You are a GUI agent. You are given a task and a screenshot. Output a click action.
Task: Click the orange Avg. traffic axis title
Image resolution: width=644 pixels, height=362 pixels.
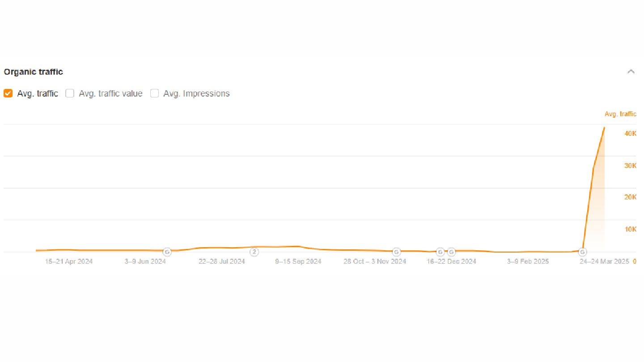[620, 114]
